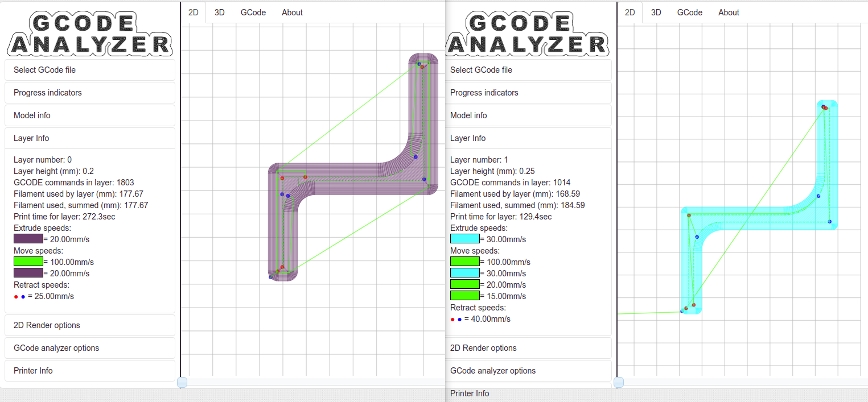Click 'Layer height (mm): 0.2' text

click(54, 171)
